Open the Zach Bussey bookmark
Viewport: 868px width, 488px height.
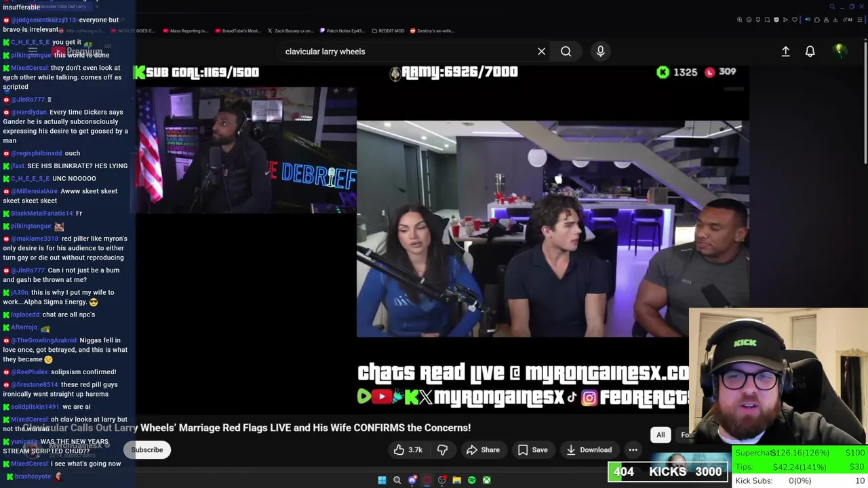point(290,30)
